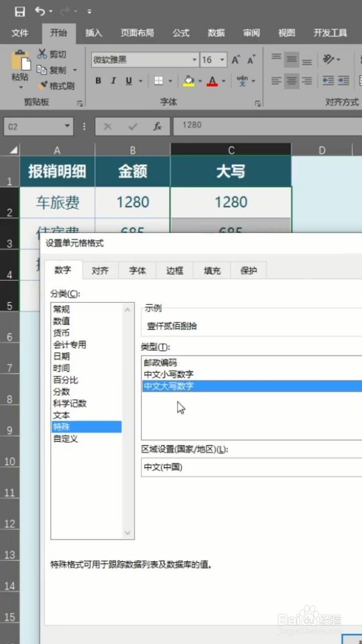Screen dimensions: 362x644
Task: Open Customize Quick Access Toolbar dropdown
Action: (x=89, y=11)
